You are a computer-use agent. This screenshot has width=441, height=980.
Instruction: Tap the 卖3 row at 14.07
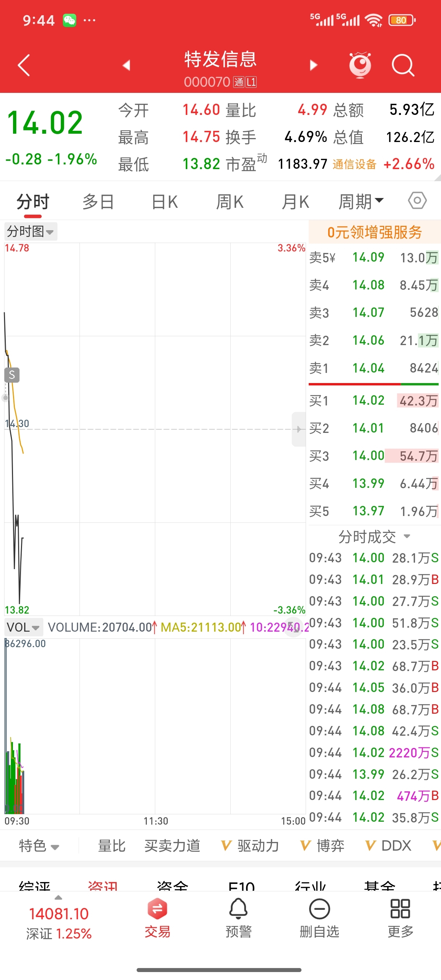click(x=374, y=313)
